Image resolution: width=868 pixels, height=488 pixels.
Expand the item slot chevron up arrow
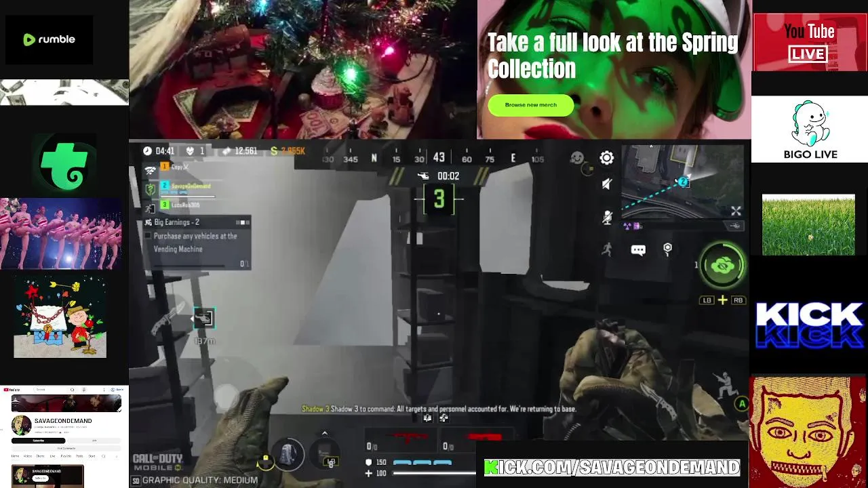click(324, 433)
